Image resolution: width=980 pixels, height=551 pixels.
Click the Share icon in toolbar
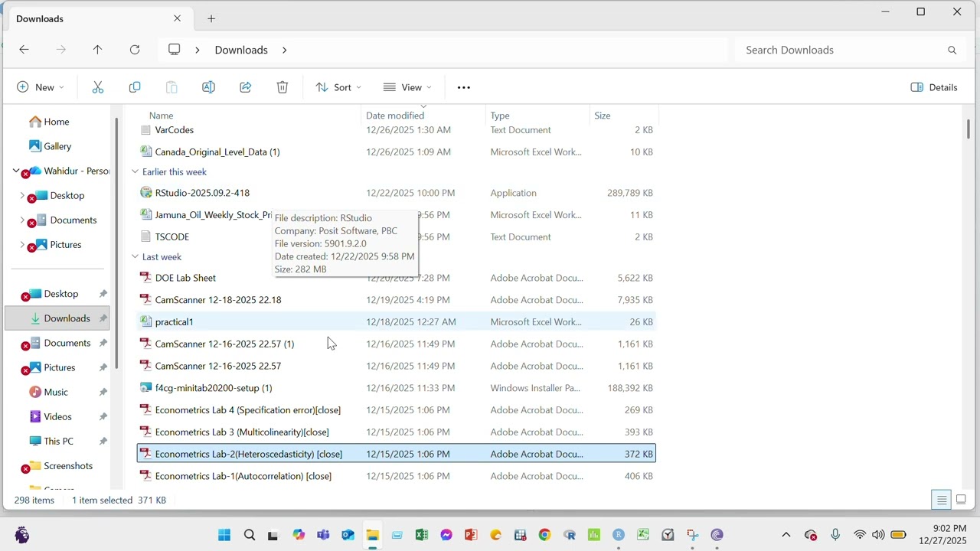(245, 87)
